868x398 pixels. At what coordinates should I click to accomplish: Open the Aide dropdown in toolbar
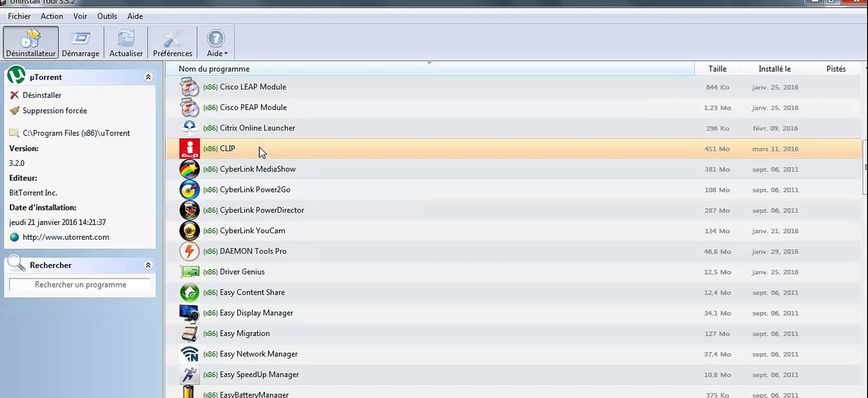[x=216, y=43]
